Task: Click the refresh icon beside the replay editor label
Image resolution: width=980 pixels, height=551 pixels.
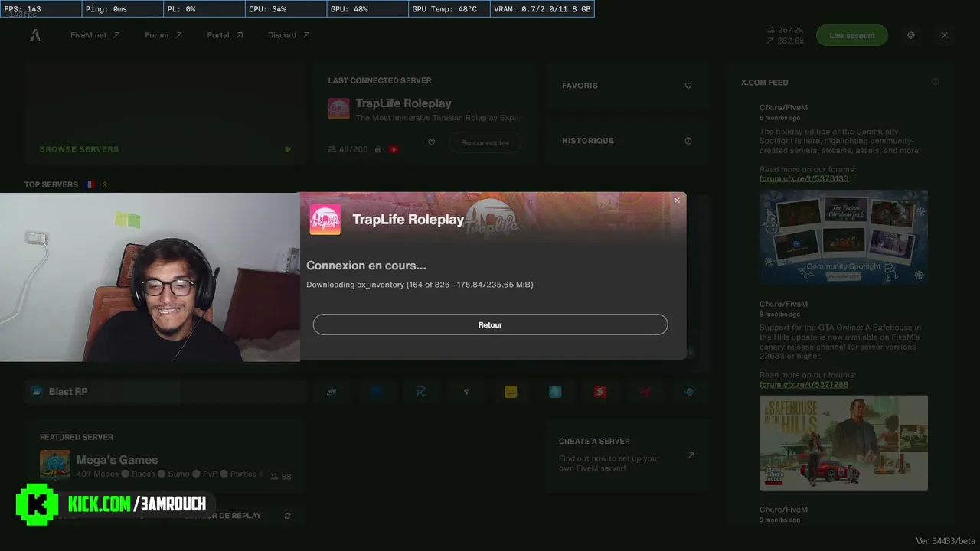Action: coord(288,516)
